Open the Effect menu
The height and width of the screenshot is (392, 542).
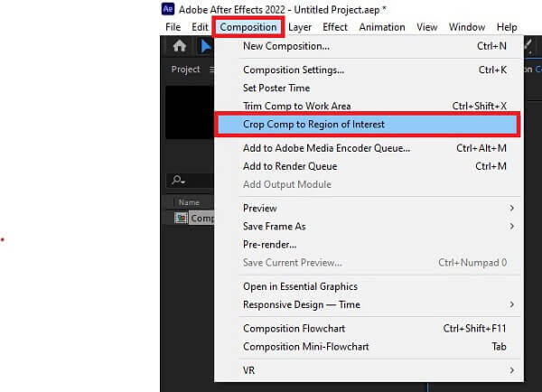click(x=334, y=27)
